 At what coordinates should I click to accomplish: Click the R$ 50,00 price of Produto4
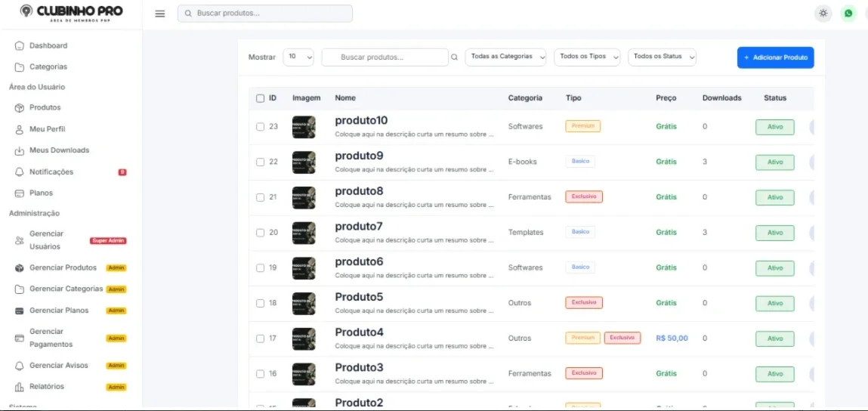[672, 338]
